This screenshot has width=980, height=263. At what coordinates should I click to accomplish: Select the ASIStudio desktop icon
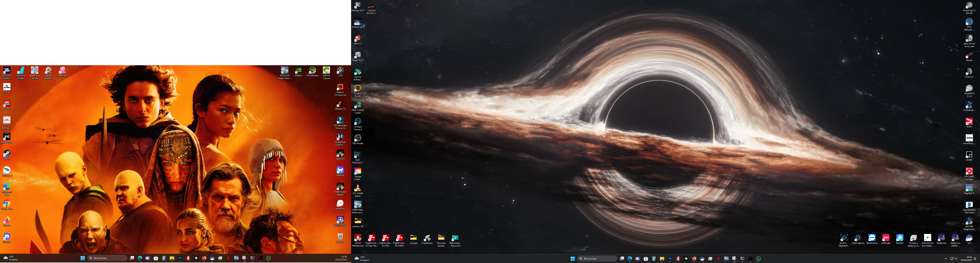tap(886, 240)
